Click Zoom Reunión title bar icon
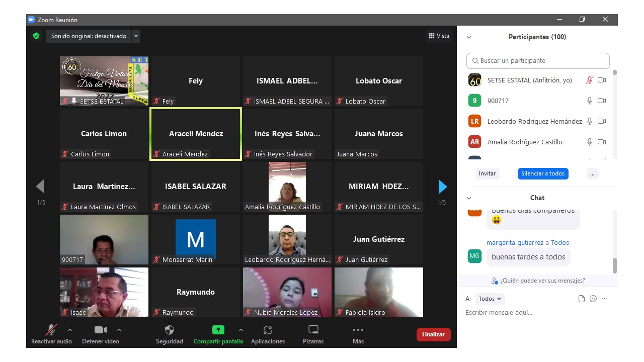This screenshot has width=644, height=362. [x=31, y=20]
